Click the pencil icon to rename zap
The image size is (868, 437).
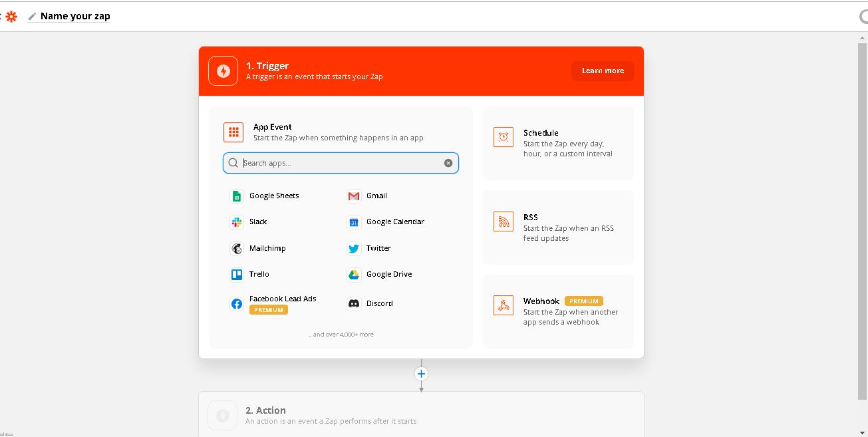tap(32, 17)
